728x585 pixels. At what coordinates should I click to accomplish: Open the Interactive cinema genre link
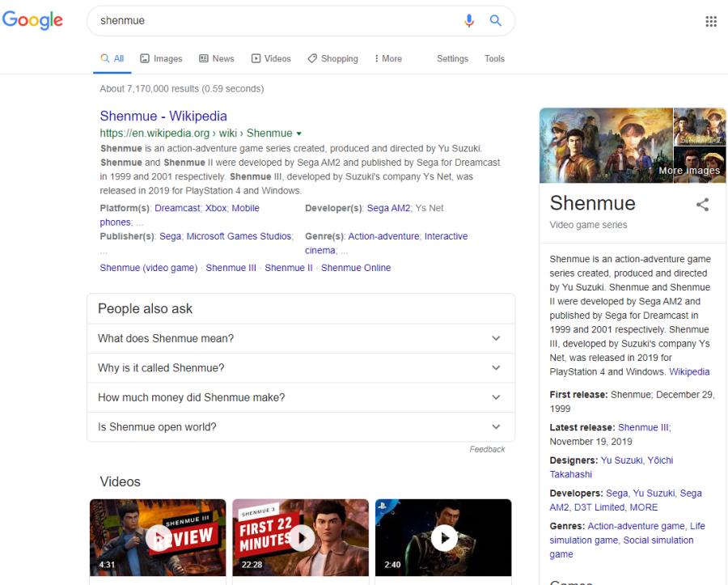[x=446, y=236]
